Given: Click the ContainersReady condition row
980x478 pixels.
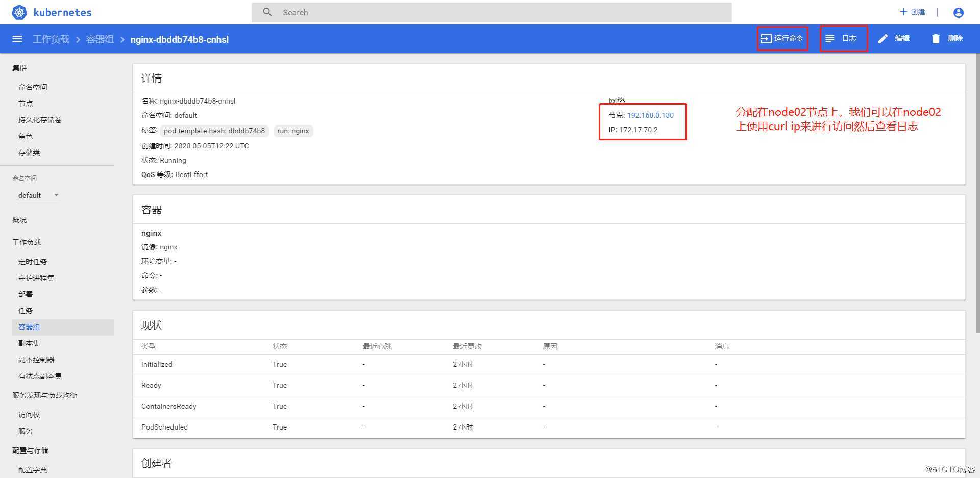Looking at the screenshot, I should pyautogui.click(x=549, y=406).
